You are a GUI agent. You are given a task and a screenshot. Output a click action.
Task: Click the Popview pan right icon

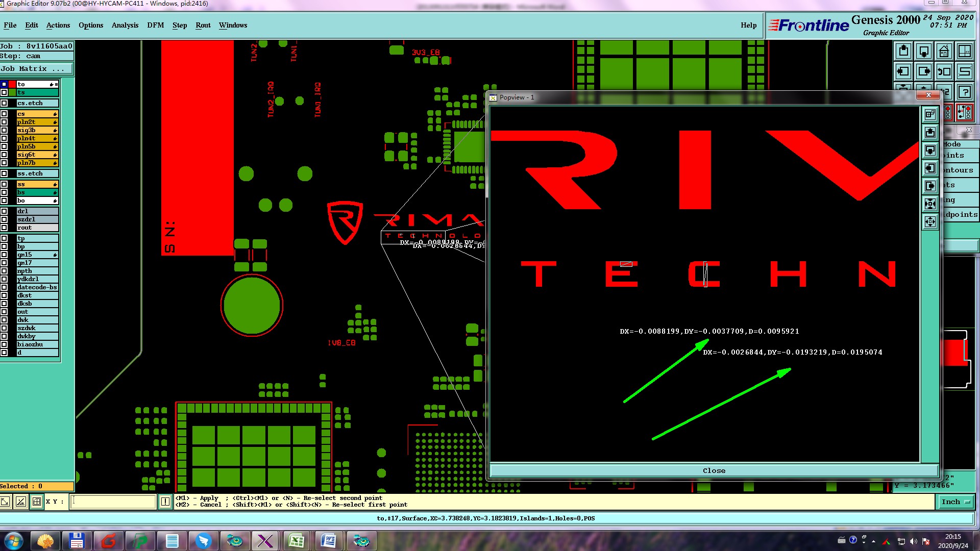pyautogui.click(x=930, y=186)
